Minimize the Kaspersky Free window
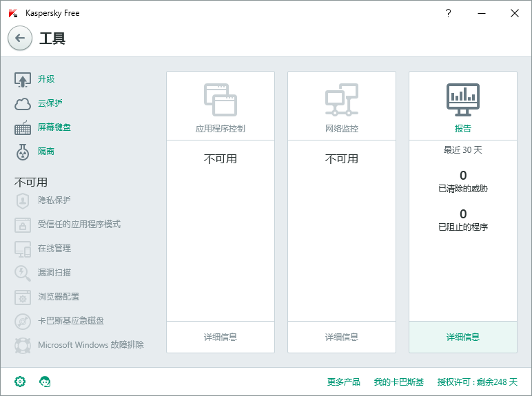Image resolution: width=532 pixels, height=396 pixels. 482,13
